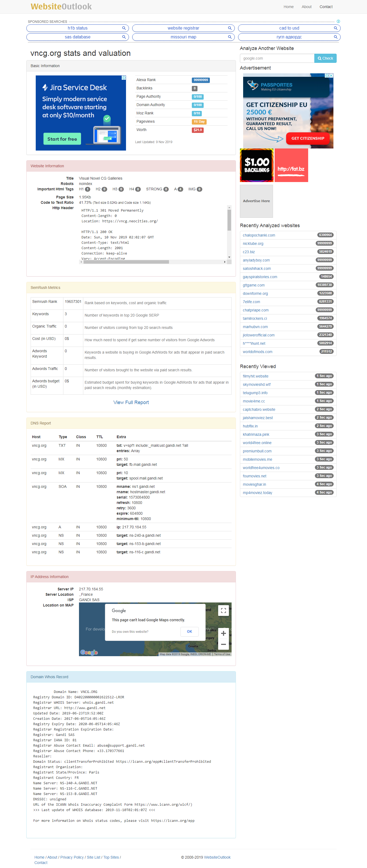Open chalopochanki.com in recently analyzed list
This screenshot has width=367, height=868.
coord(259,235)
